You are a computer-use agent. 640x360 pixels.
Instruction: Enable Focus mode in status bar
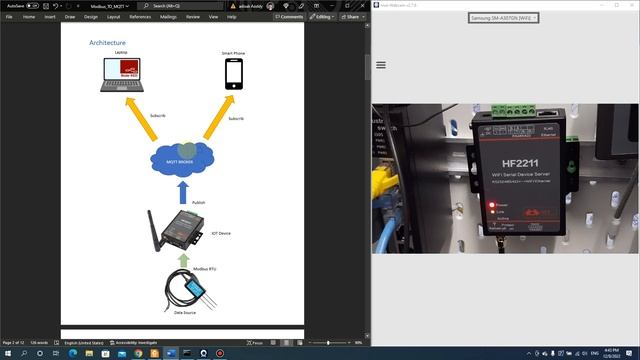click(255, 342)
